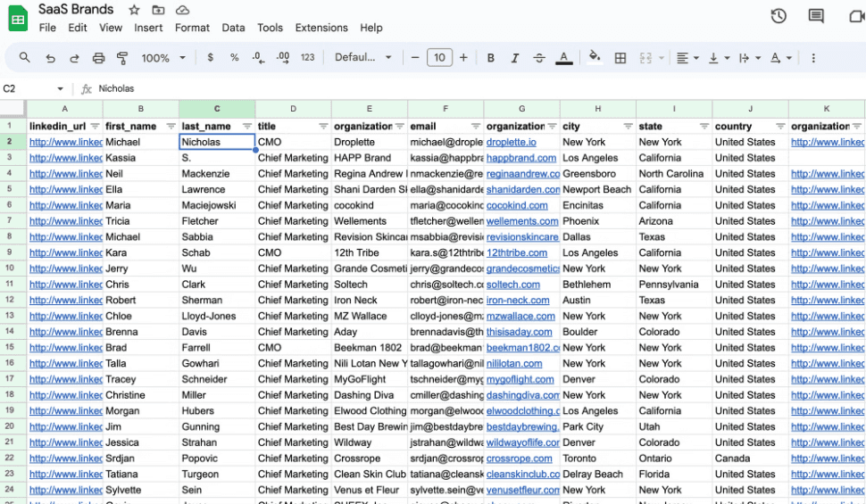Open vertical align dropdown

pos(719,58)
